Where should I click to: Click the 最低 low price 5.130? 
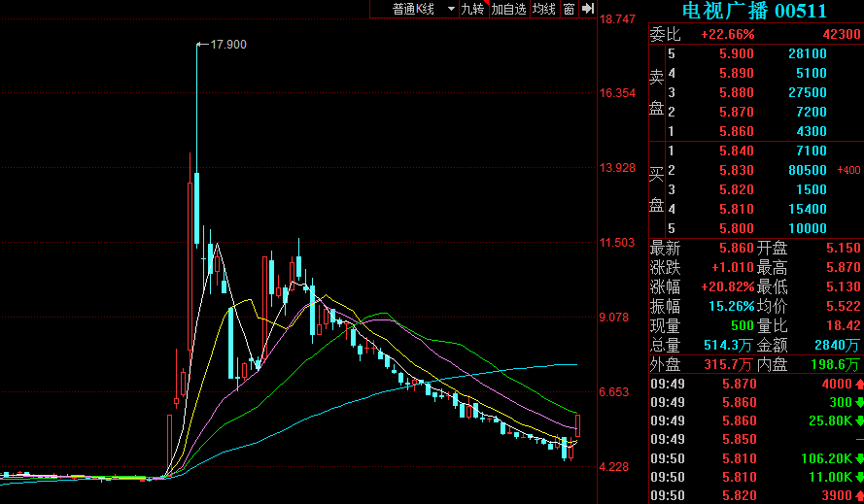click(x=843, y=287)
